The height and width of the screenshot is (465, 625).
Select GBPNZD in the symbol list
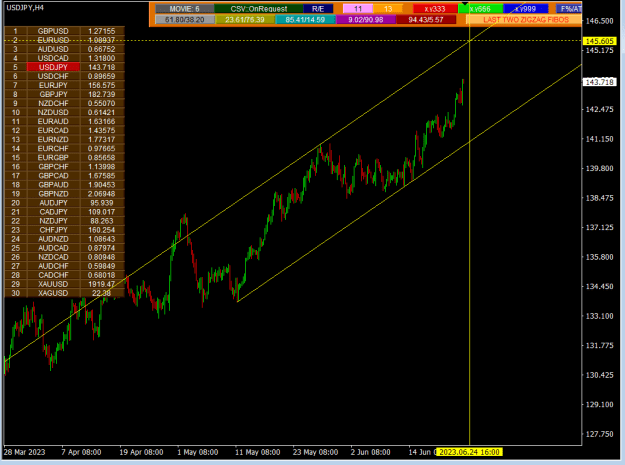53,194
